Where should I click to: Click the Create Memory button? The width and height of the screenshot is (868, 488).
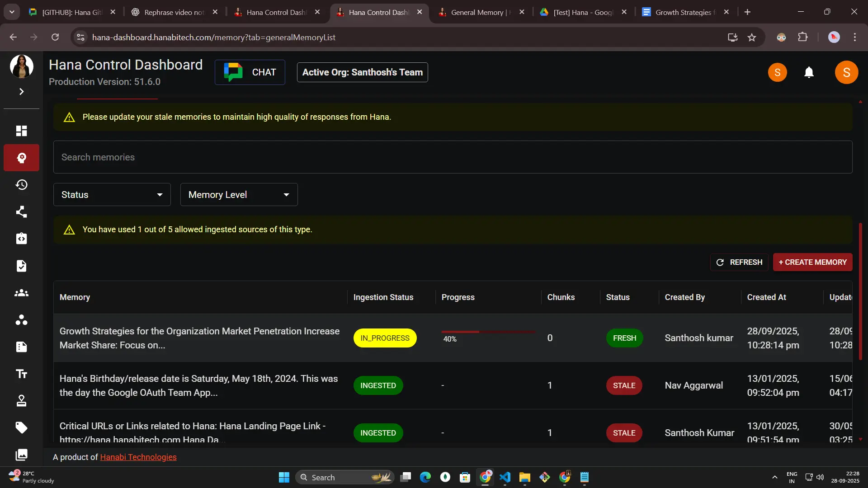click(812, 262)
